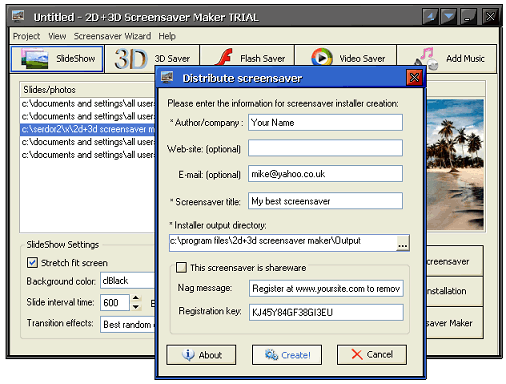Screen dimensions: 506x384
Task: Decrease slide interval time with down arrow
Action: click(136, 306)
